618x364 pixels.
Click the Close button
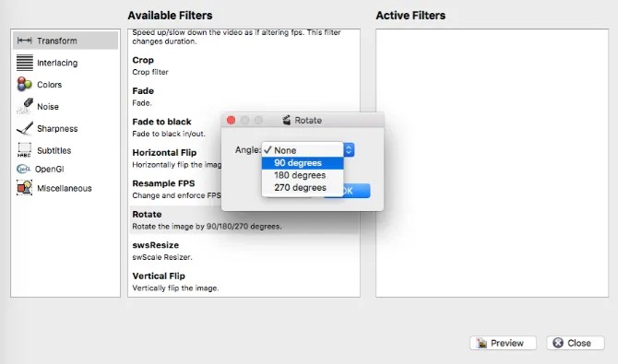(575, 343)
